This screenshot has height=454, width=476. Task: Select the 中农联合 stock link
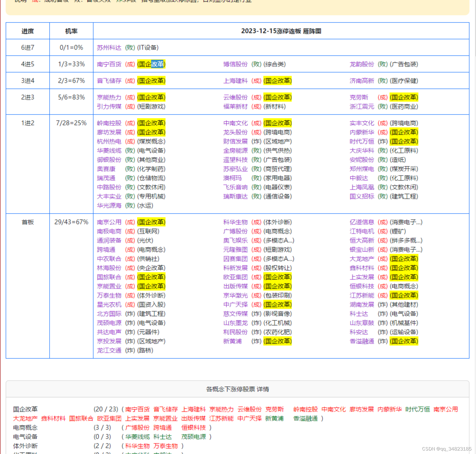point(109,259)
